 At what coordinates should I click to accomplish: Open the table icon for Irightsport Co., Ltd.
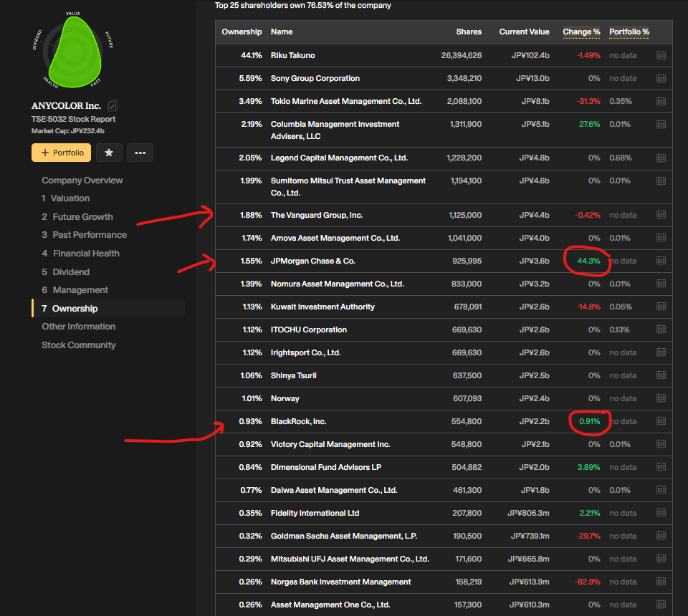(661, 352)
